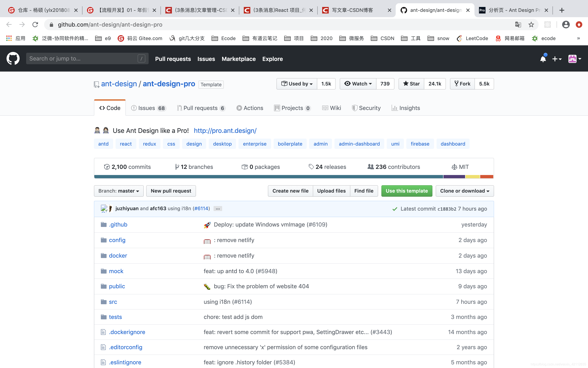588x368 pixels.
Task: Open the Chrome profile icon
Action: point(566,25)
